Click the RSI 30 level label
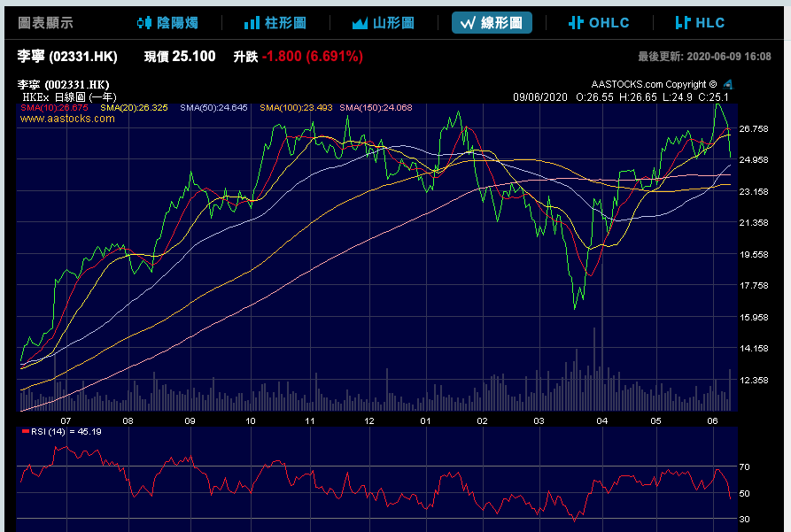Viewport: 791px width, 532px height. (744, 519)
